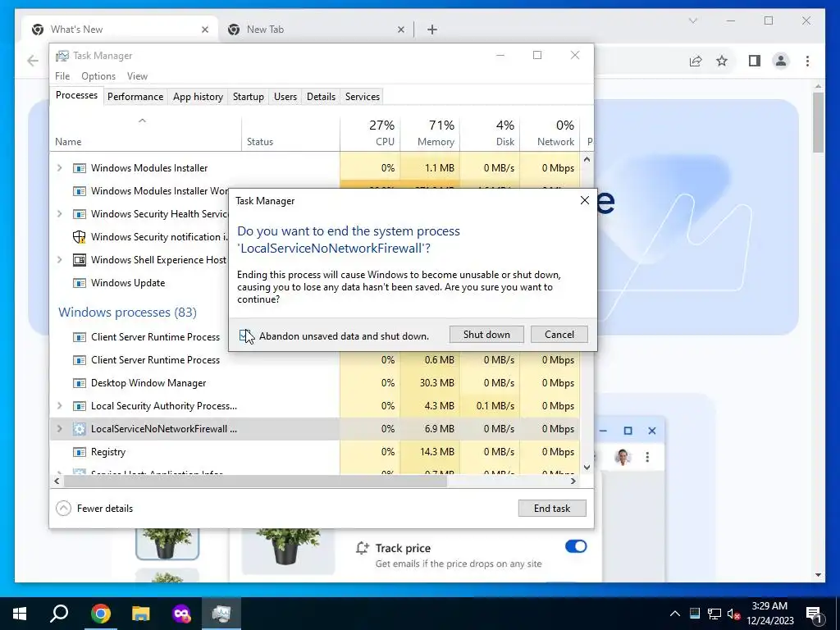Image resolution: width=840 pixels, height=630 pixels.
Task: Click the Windows Update process icon
Action: pyautogui.click(x=80, y=283)
